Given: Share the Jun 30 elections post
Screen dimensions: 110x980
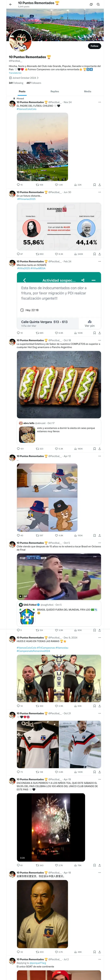Looking at the screenshot, I should 100,254.
